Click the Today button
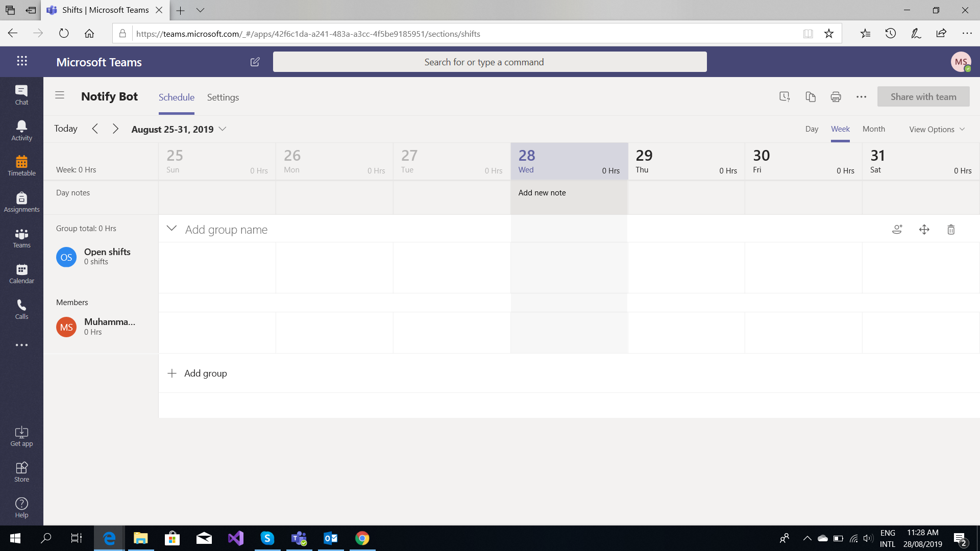980x551 pixels. [66, 129]
